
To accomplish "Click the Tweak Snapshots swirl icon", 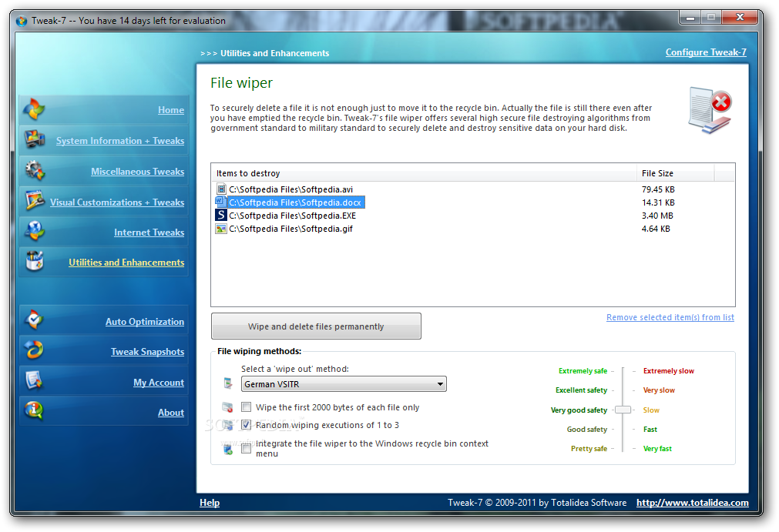I will tap(34, 351).
